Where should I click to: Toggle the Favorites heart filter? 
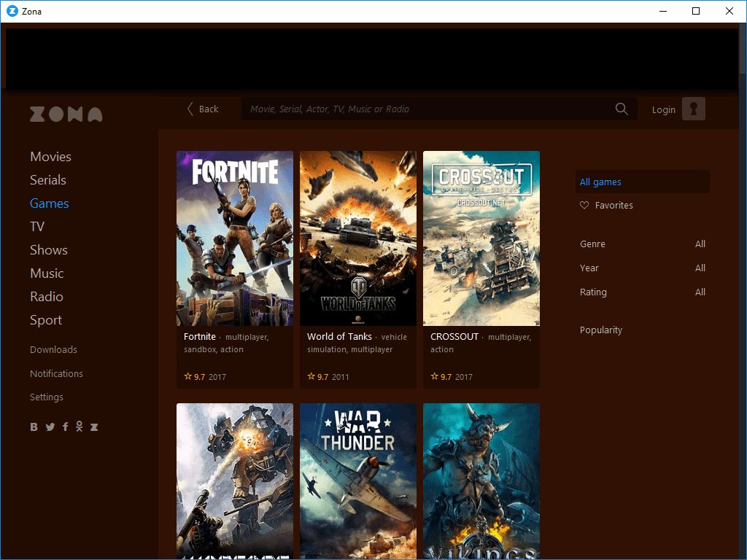click(x=606, y=206)
